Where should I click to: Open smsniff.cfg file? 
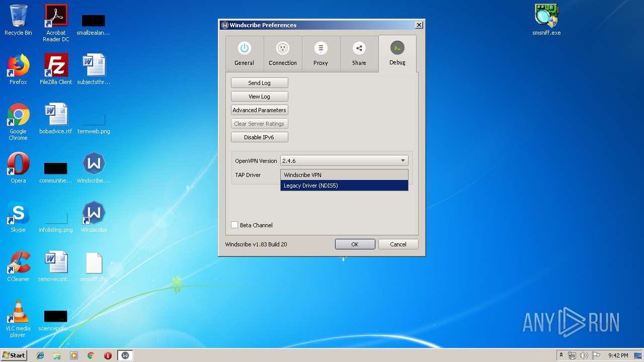coord(94,266)
